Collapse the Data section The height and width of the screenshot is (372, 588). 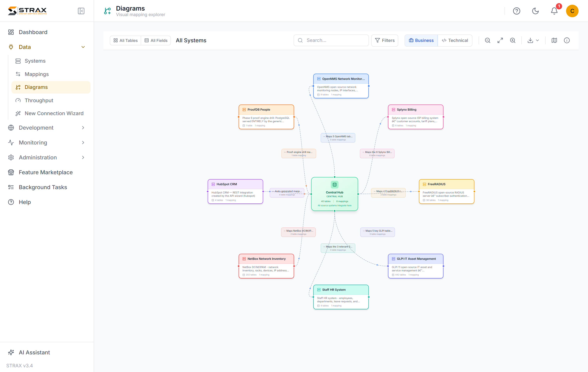click(47, 47)
